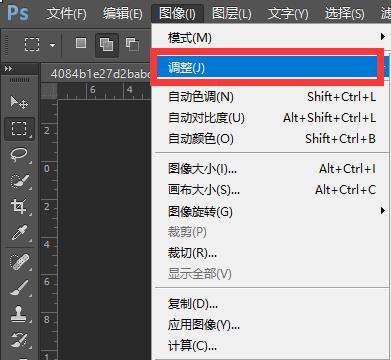Choose Subtract from Selection mode button
Screen dimensions: 391x360
click(132, 44)
